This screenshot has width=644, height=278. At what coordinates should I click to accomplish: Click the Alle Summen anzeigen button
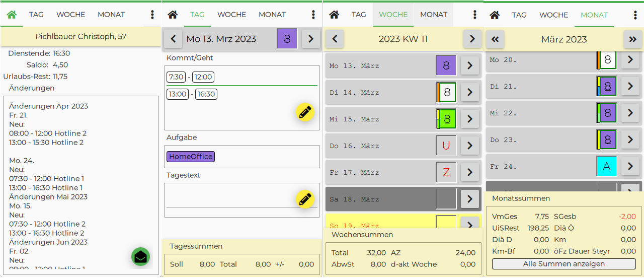563,264
